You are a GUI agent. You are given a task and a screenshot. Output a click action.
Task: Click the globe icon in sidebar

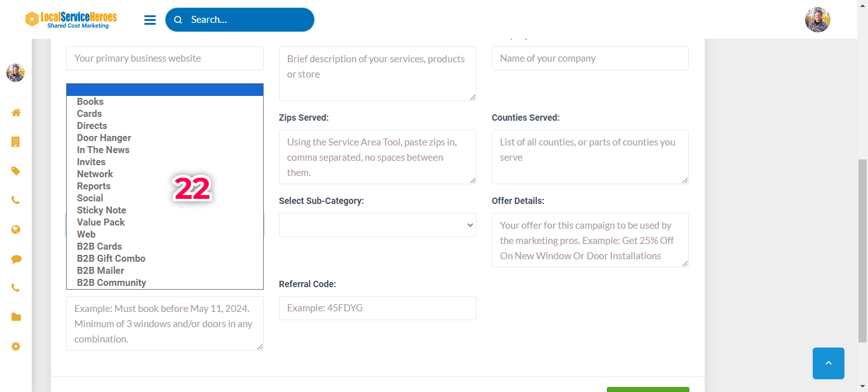[16, 229]
